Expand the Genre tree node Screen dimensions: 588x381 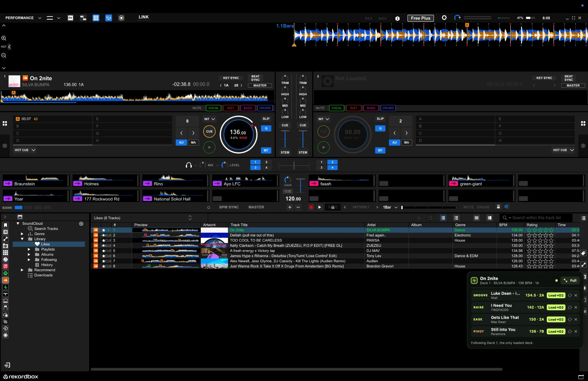tap(22, 234)
